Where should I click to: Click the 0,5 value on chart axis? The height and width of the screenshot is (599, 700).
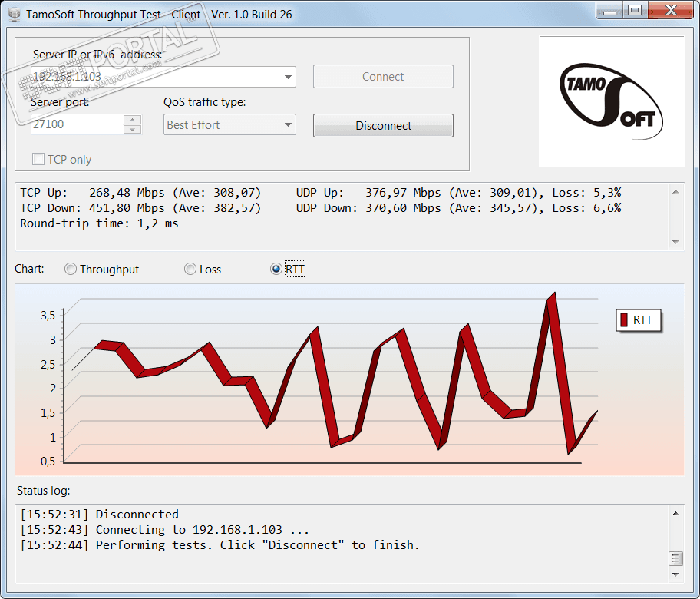[48, 461]
